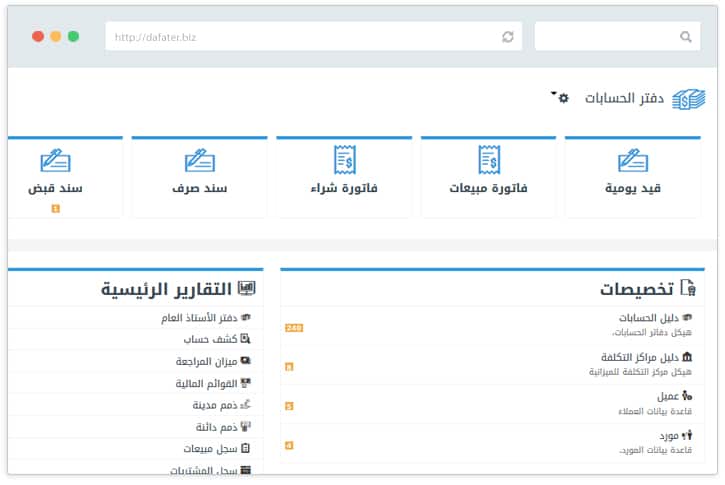Viewport: 725px width, 485px height.
Task: Click the browser reload icon
Action: (x=508, y=37)
